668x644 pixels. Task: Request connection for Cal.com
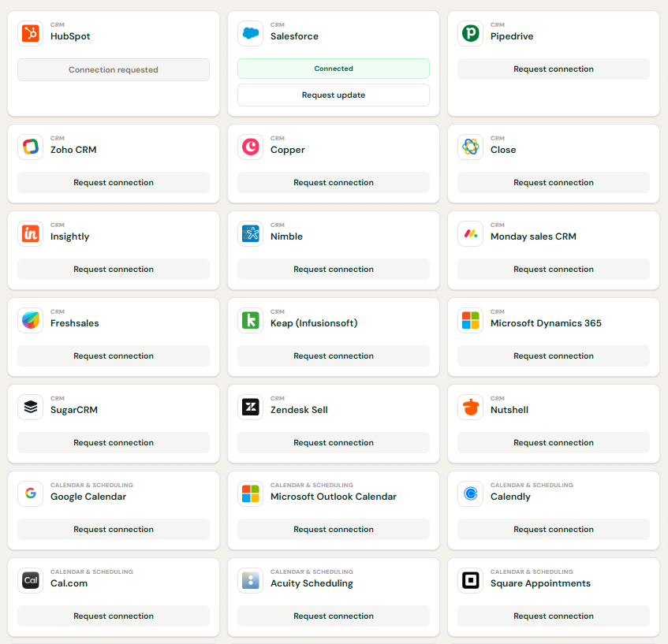(x=114, y=616)
